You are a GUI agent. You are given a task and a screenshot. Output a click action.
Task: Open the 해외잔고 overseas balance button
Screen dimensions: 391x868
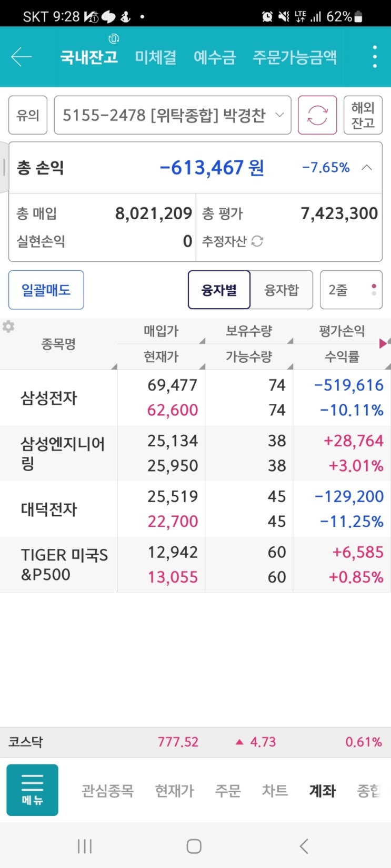click(363, 115)
